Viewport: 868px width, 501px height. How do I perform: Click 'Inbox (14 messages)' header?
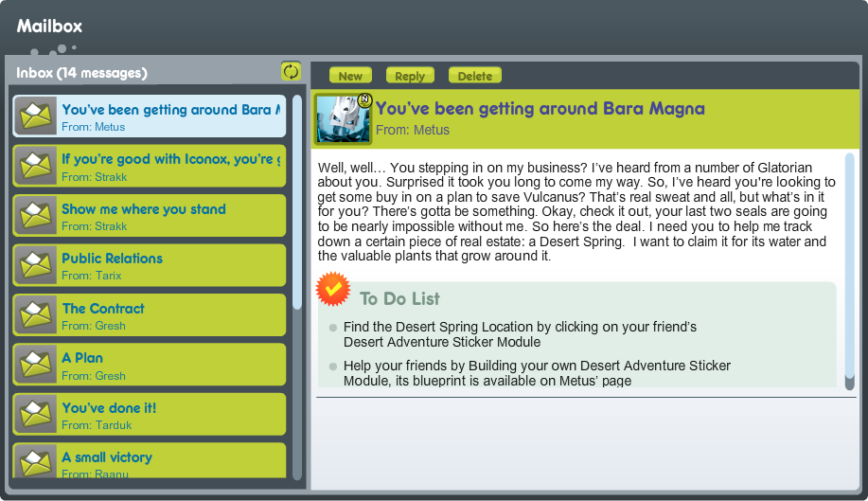(x=82, y=73)
